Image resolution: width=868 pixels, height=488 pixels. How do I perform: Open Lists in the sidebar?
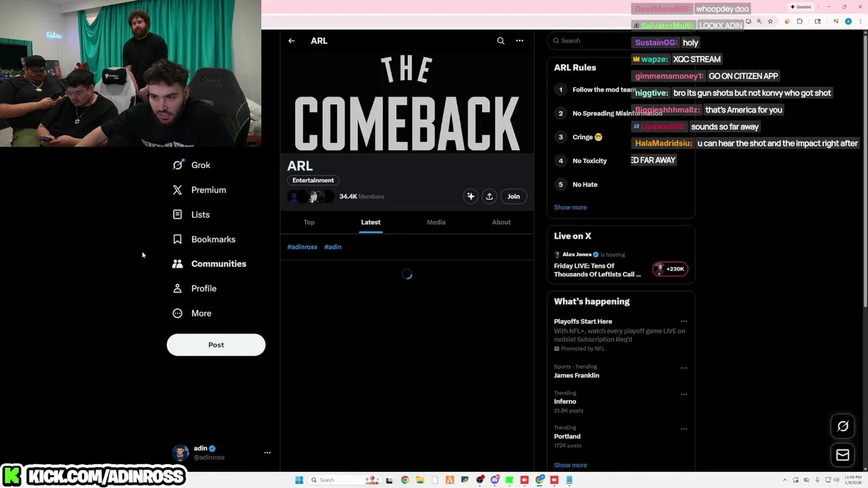[191, 215]
